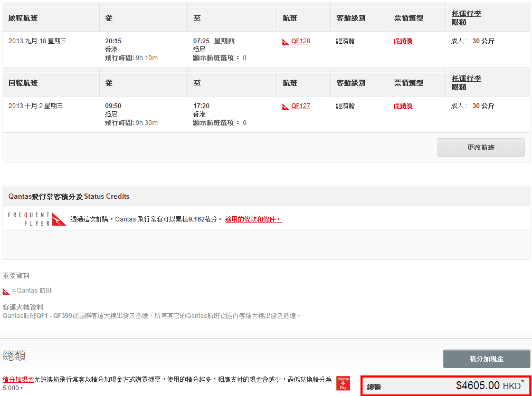The height and width of the screenshot is (396, 532).
Task: Open the QF128 flight link
Action: click(x=300, y=41)
